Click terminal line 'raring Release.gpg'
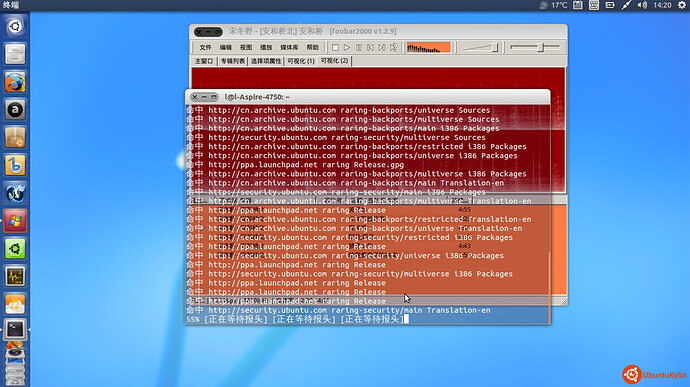The image size is (690, 387). point(363,165)
